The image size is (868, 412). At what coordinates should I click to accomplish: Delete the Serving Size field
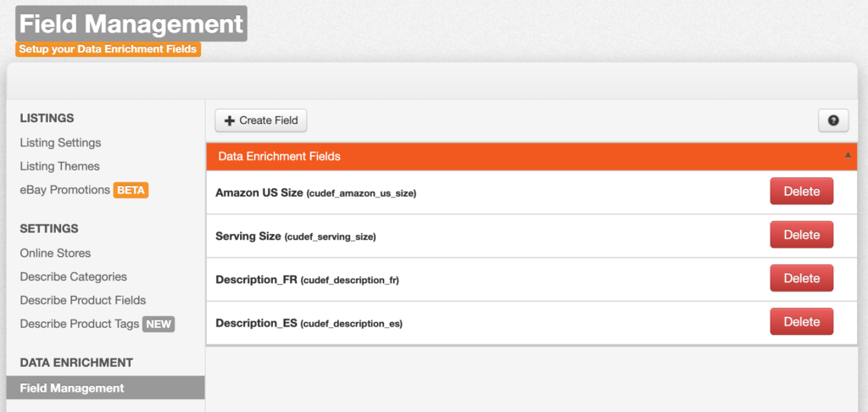point(801,235)
